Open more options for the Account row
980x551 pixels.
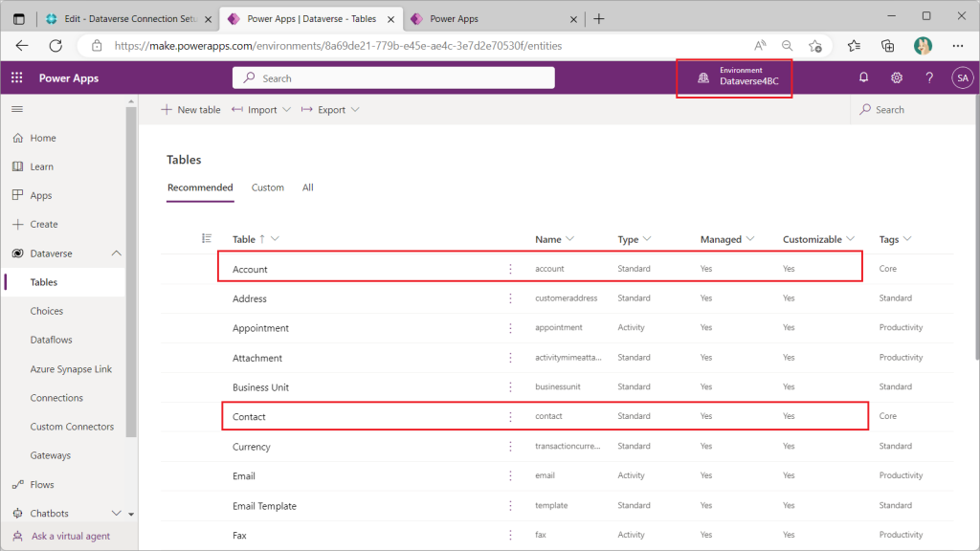coord(510,269)
